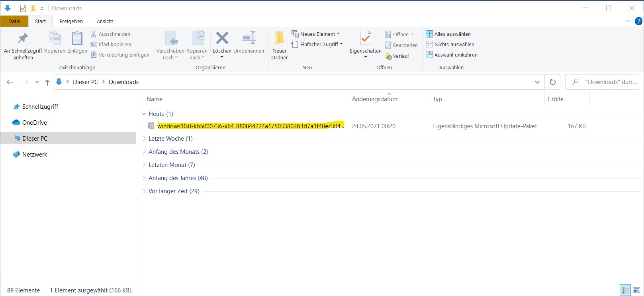Expand Eigenschaften dropdown arrow

tap(366, 57)
